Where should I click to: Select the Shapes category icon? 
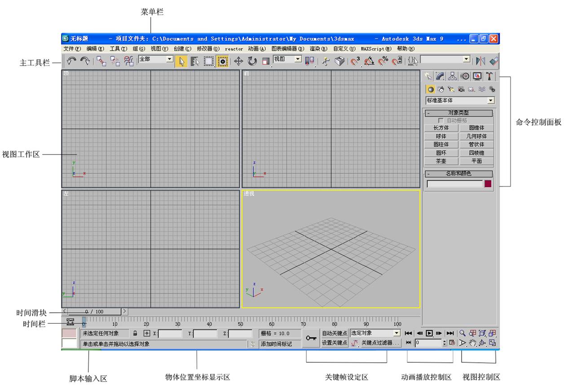tap(441, 89)
